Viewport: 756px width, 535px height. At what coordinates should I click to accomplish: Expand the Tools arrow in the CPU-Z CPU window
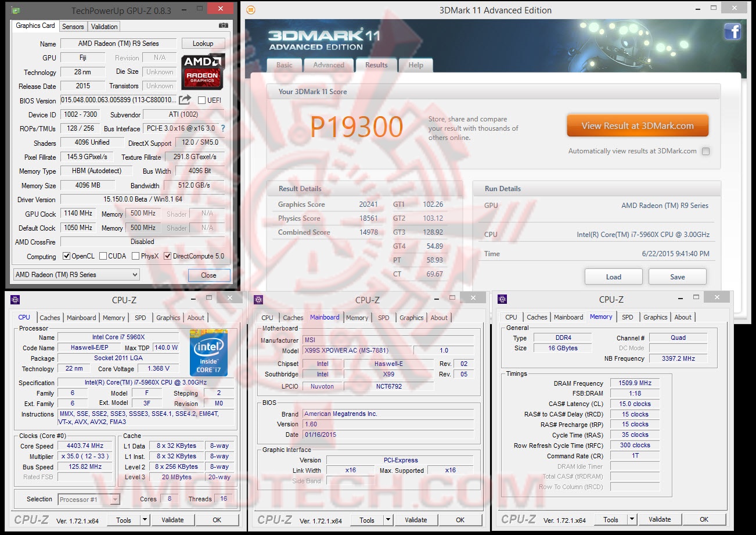point(145,520)
